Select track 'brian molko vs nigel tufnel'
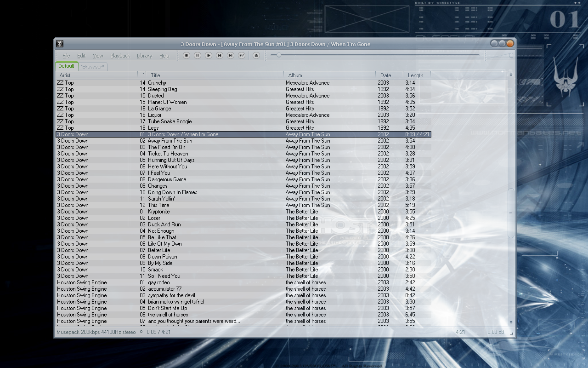Screen dimensions: 588x368 [x=243, y=302]
